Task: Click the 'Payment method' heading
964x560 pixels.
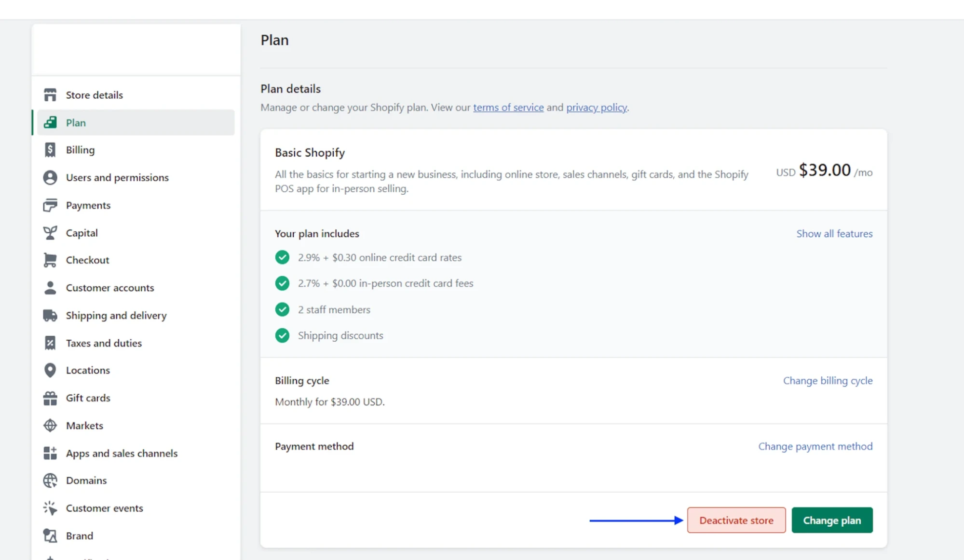Action: (314, 447)
